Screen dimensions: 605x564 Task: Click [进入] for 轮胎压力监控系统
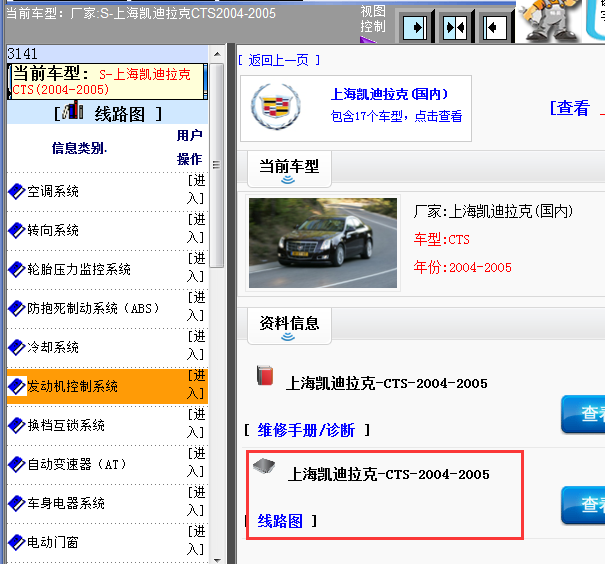click(x=196, y=267)
